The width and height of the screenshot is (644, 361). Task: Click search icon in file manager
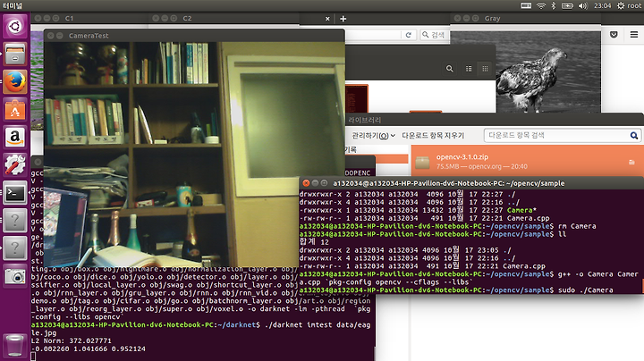(x=450, y=69)
